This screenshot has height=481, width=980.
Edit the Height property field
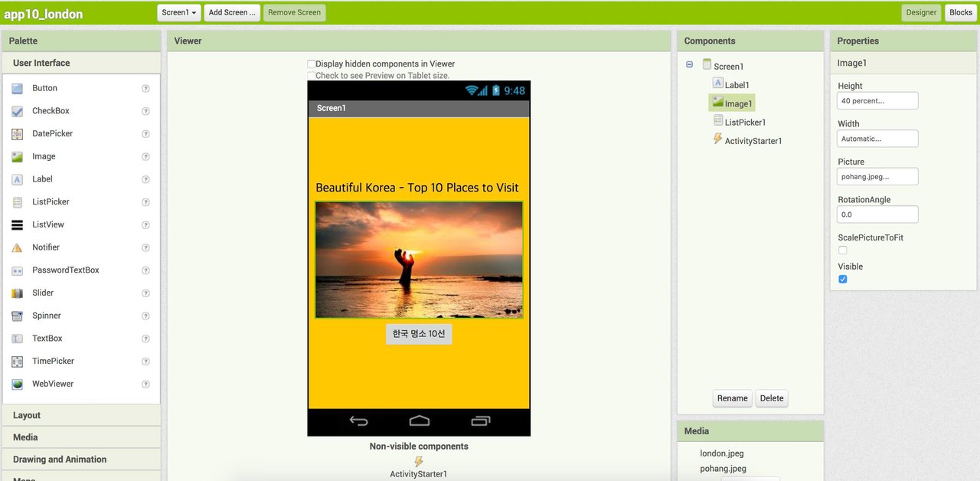pos(877,101)
